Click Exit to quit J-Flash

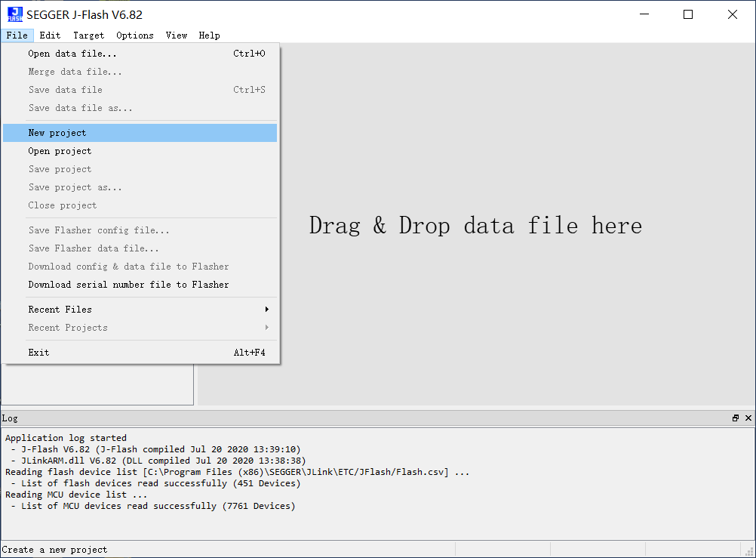coord(140,353)
